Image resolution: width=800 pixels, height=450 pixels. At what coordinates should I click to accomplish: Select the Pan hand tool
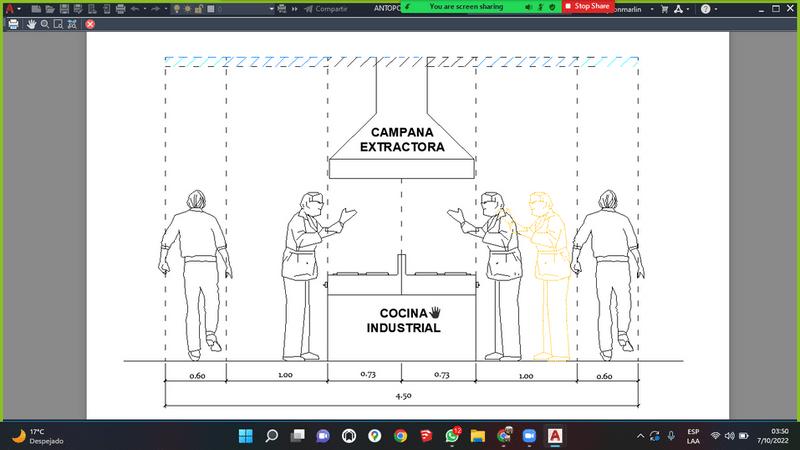(32, 24)
